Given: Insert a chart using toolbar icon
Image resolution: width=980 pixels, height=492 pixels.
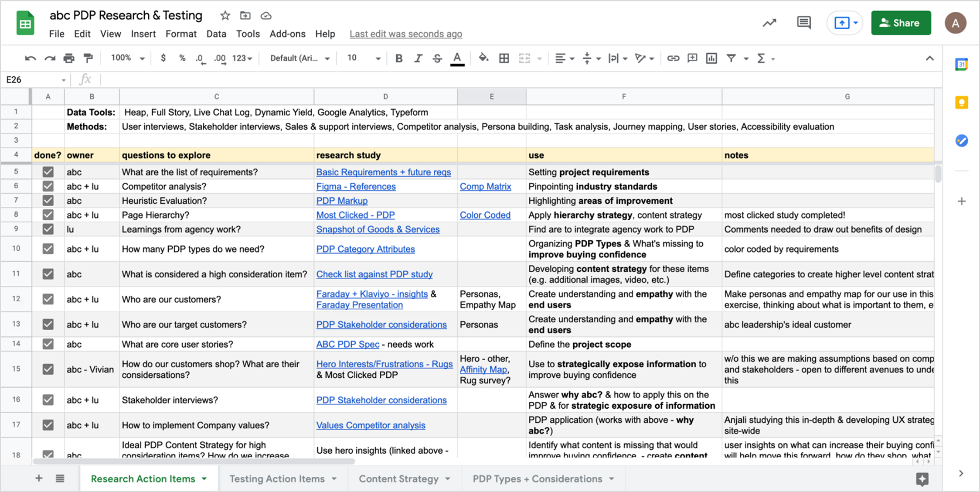Looking at the screenshot, I should (x=711, y=58).
